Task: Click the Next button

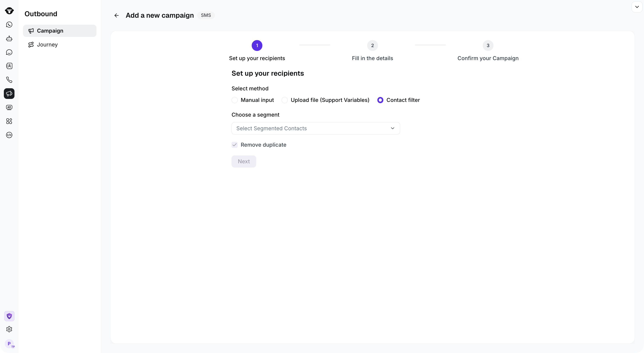Action: tap(244, 161)
